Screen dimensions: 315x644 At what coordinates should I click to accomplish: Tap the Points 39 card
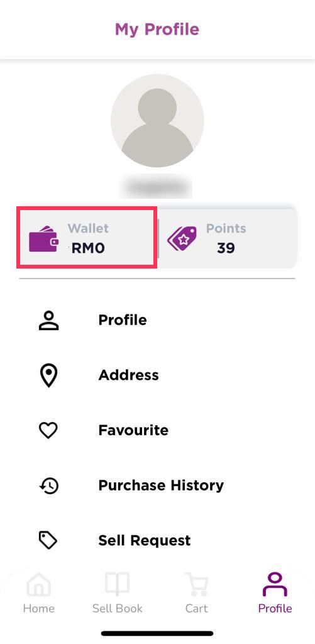227,238
